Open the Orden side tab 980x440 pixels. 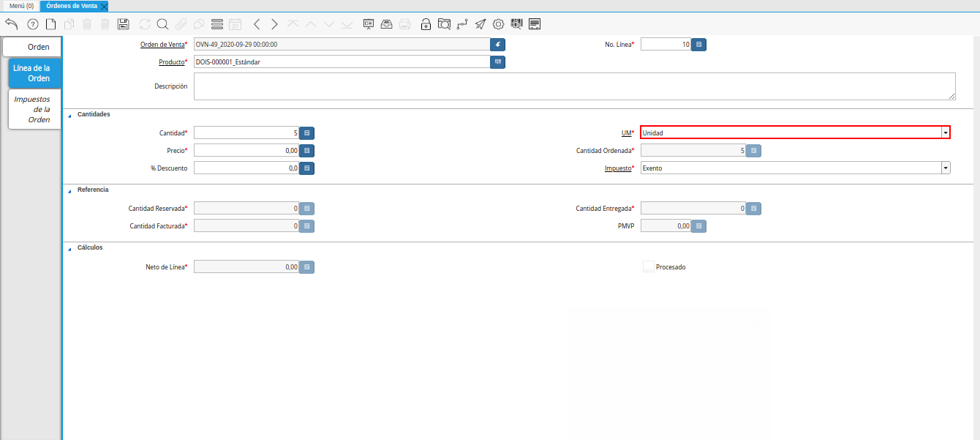pyautogui.click(x=31, y=48)
